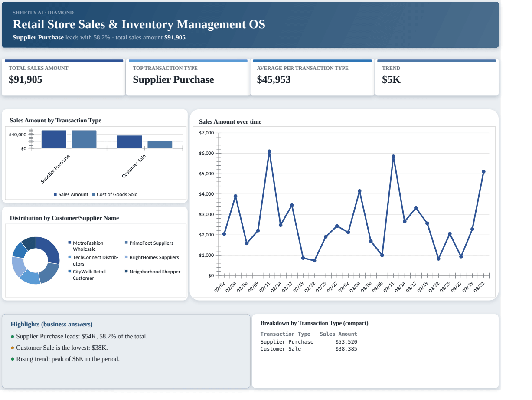Click the Sales Amount over time title
Viewport: 532px width, 400px height.
[x=230, y=122]
